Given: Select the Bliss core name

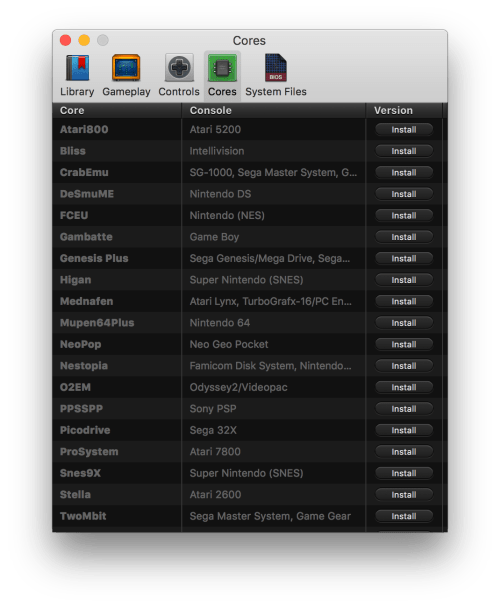Looking at the screenshot, I should (73, 151).
